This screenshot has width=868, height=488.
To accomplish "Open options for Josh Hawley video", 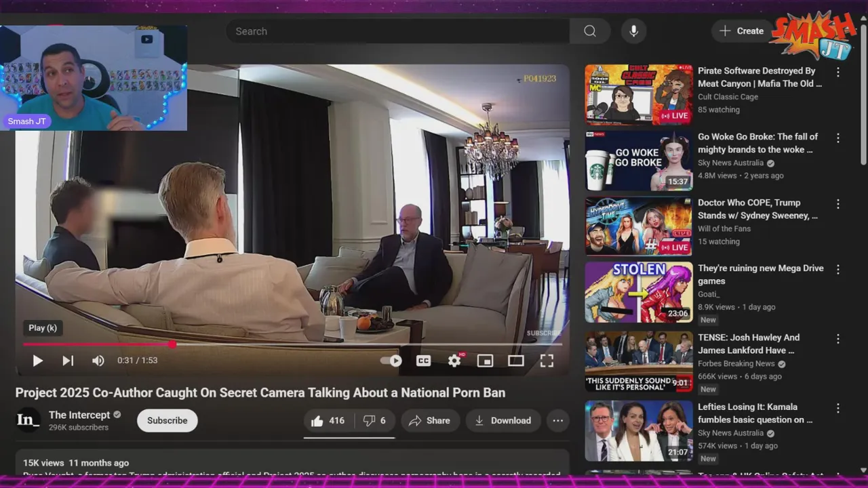I will coord(838,338).
